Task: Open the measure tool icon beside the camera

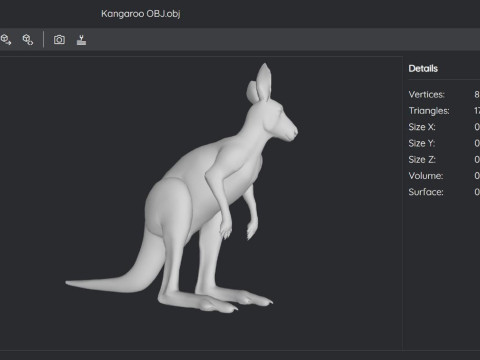Action: click(x=81, y=40)
